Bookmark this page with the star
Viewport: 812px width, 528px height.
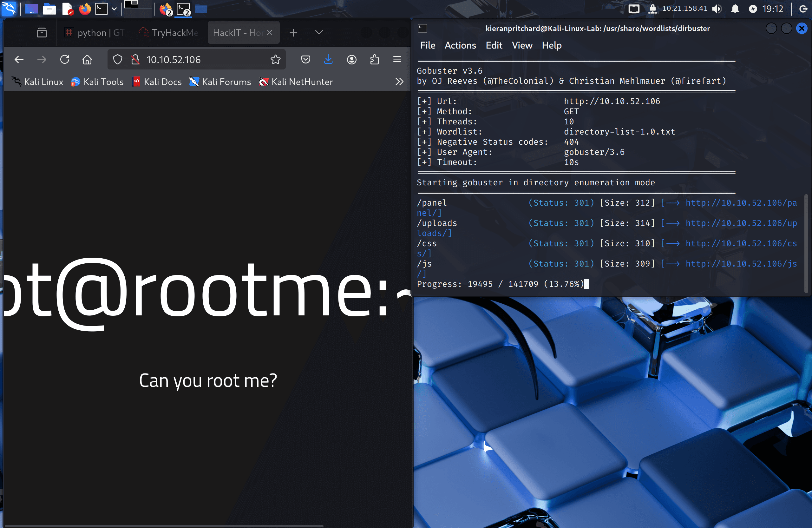coord(276,60)
